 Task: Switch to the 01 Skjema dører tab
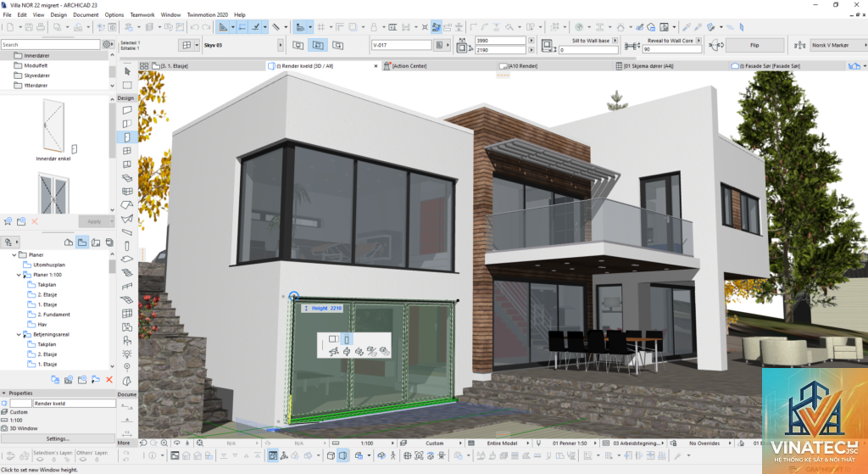pos(648,66)
